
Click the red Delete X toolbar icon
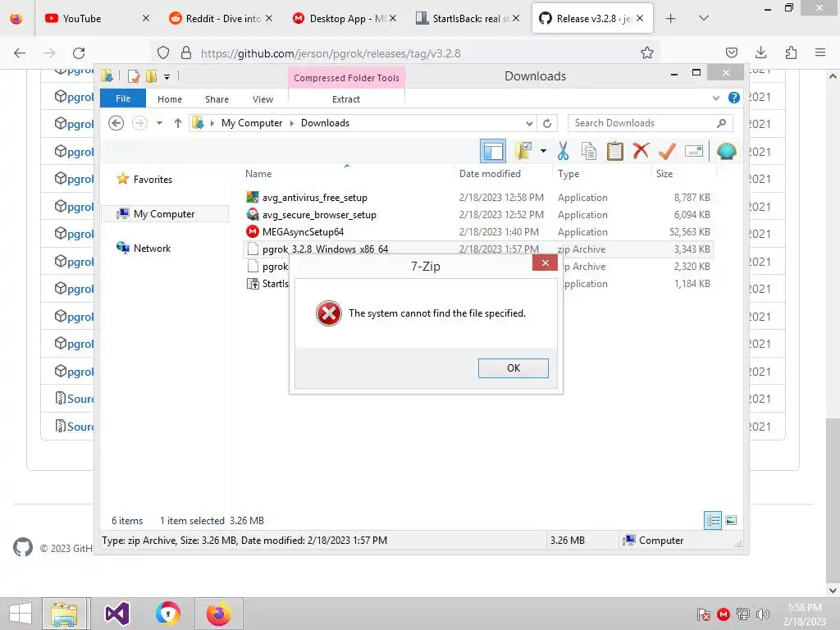[x=641, y=151]
